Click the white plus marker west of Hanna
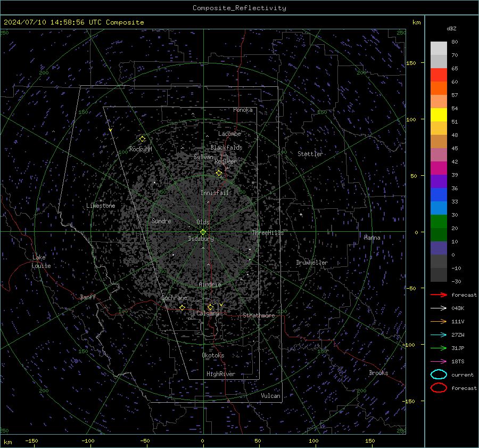The height and width of the screenshot is (448, 479). [301, 215]
